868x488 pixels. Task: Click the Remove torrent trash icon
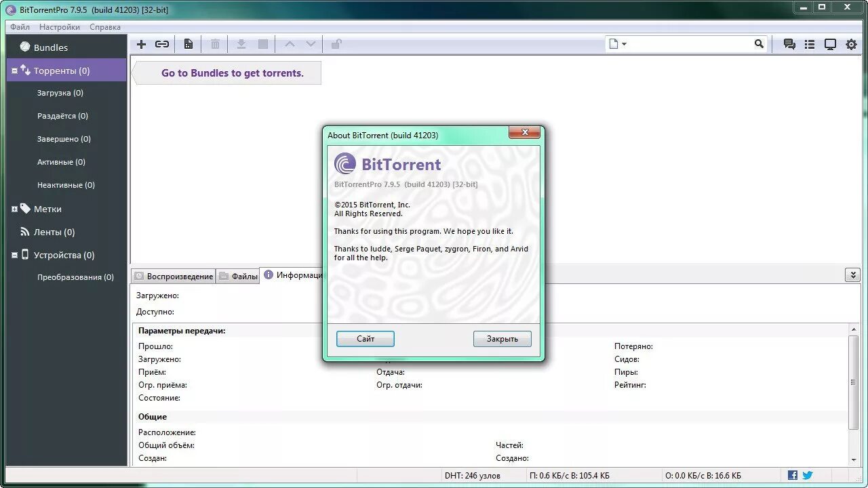point(215,44)
